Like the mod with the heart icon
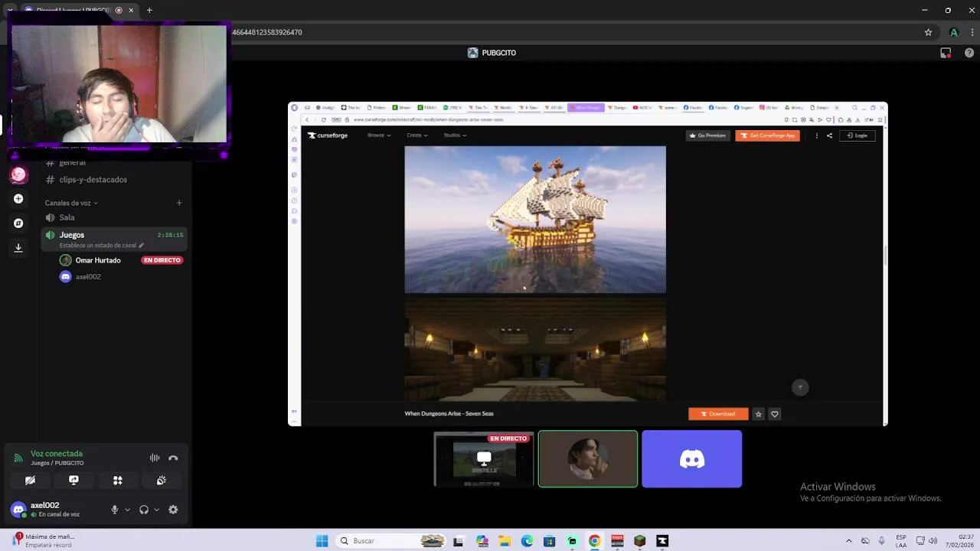Image resolution: width=980 pixels, height=551 pixels. (775, 414)
